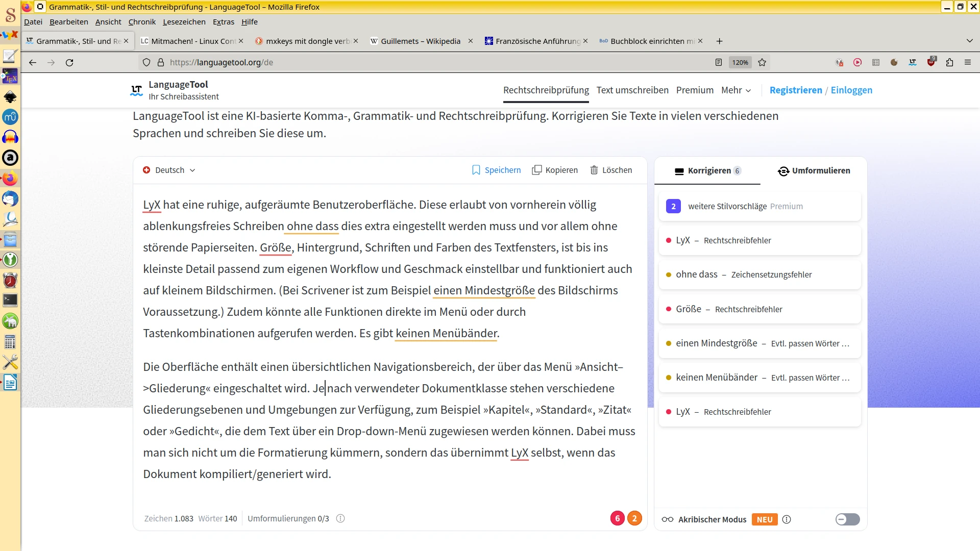Open the Umformulierungen info icon

pyautogui.click(x=340, y=518)
